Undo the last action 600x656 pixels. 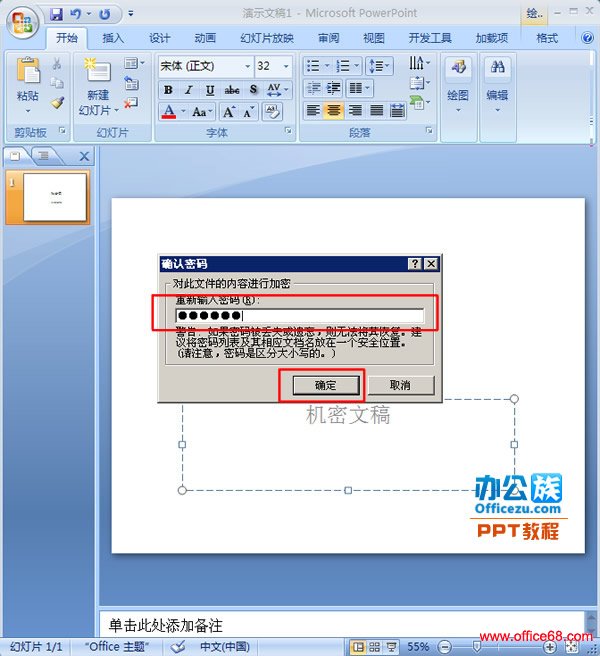coord(76,14)
